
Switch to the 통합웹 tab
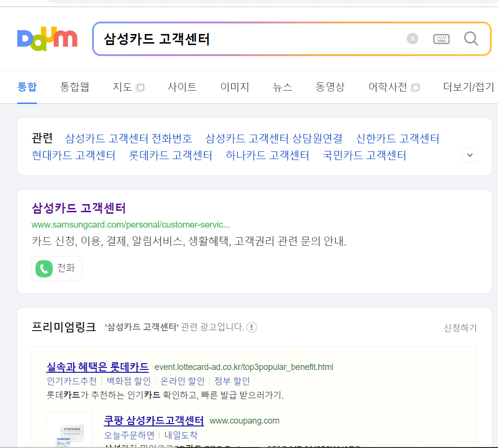click(75, 87)
